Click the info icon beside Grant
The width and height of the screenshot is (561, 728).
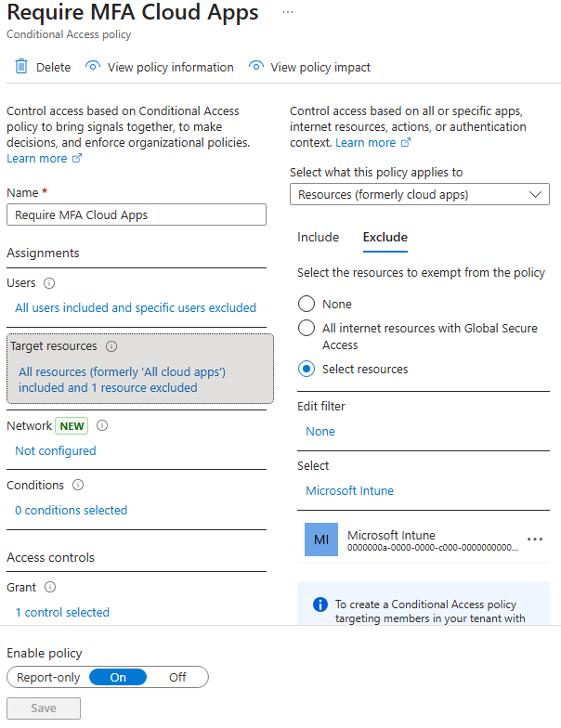50,587
